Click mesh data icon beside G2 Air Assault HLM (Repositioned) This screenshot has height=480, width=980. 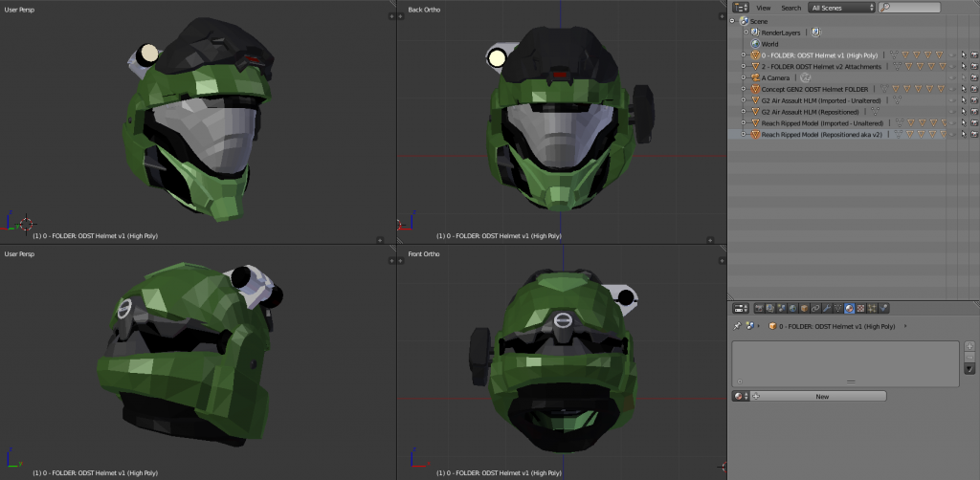tap(875, 112)
